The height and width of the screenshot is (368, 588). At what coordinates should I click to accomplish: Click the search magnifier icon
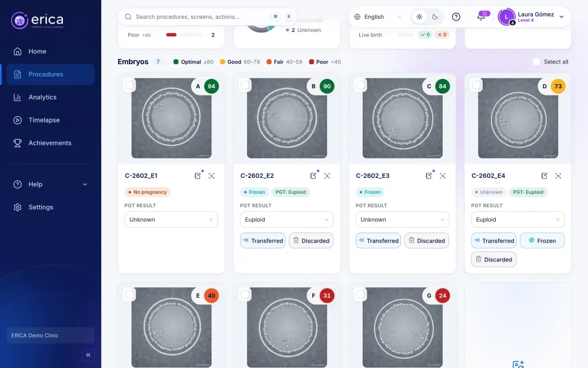tap(128, 17)
